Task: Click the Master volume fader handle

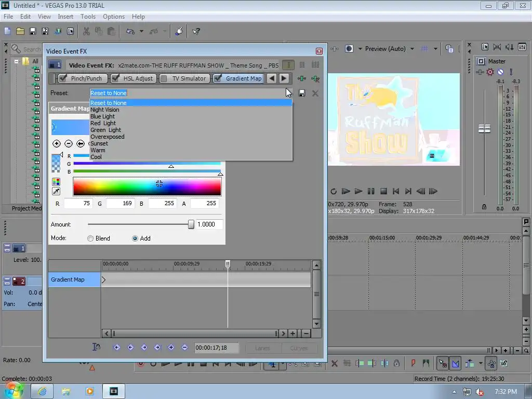Action: [484, 129]
